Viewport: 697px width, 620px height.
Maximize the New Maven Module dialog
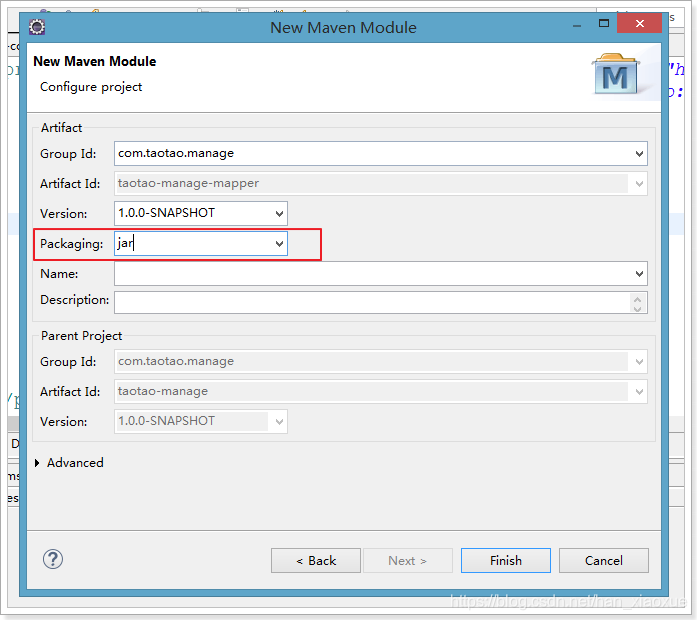604,24
